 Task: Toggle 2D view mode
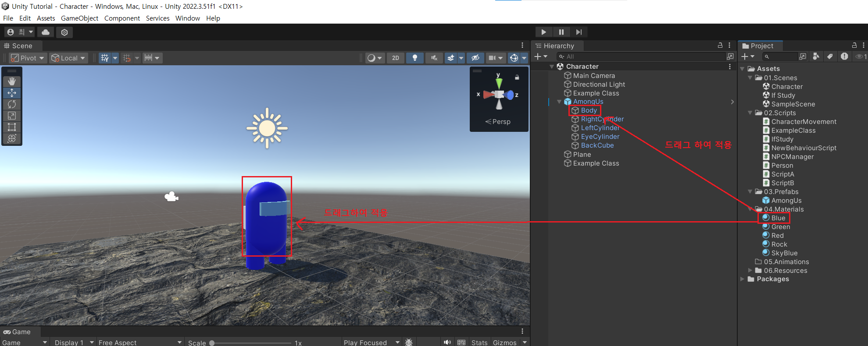point(396,58)
